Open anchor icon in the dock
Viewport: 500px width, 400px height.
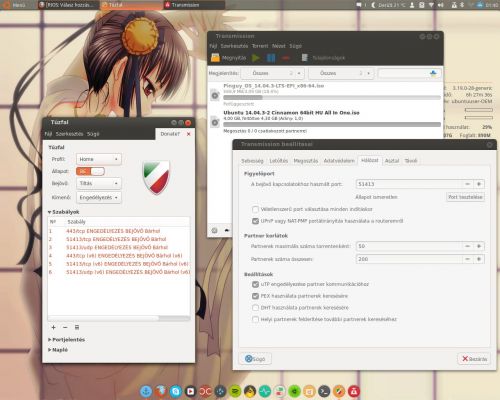pos(146,391)
